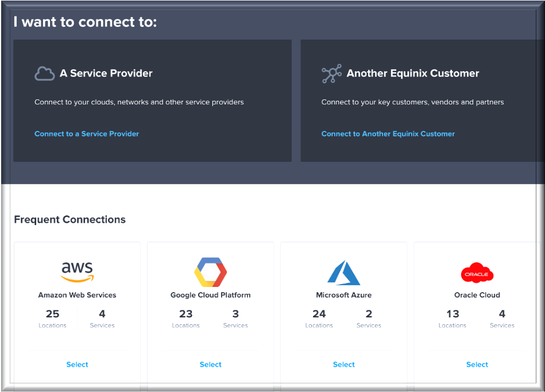
Task: Click the Amazon Web Services card title
Action: click(78, 295)
